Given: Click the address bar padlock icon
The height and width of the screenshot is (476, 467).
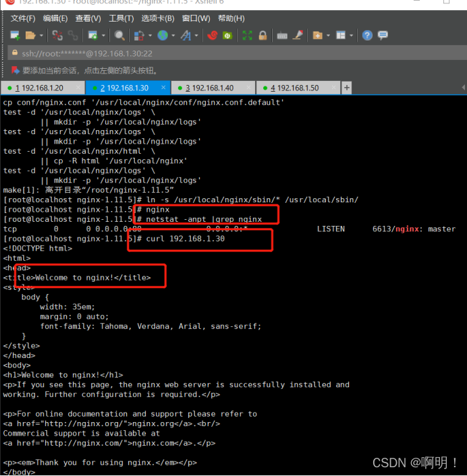Looking at the screenshot, I should click(x=15, y=53).
